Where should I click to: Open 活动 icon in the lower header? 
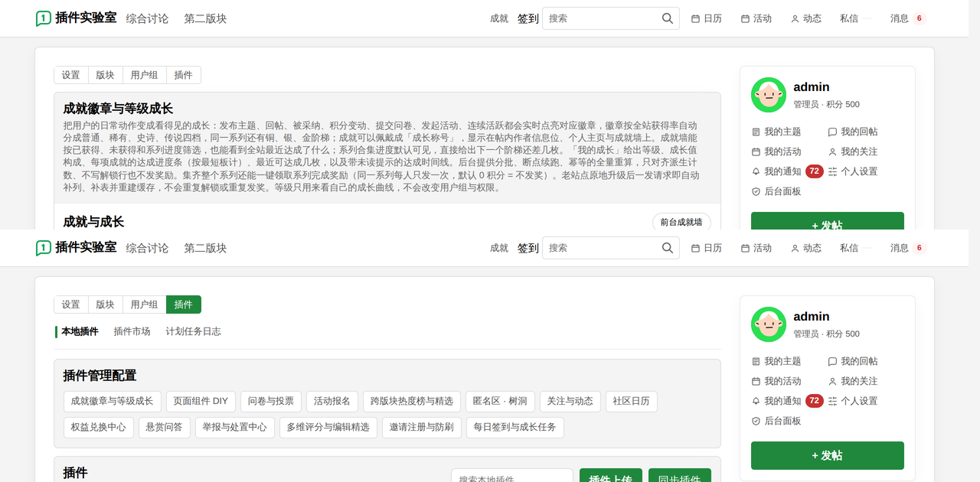[x=745, y=248]
